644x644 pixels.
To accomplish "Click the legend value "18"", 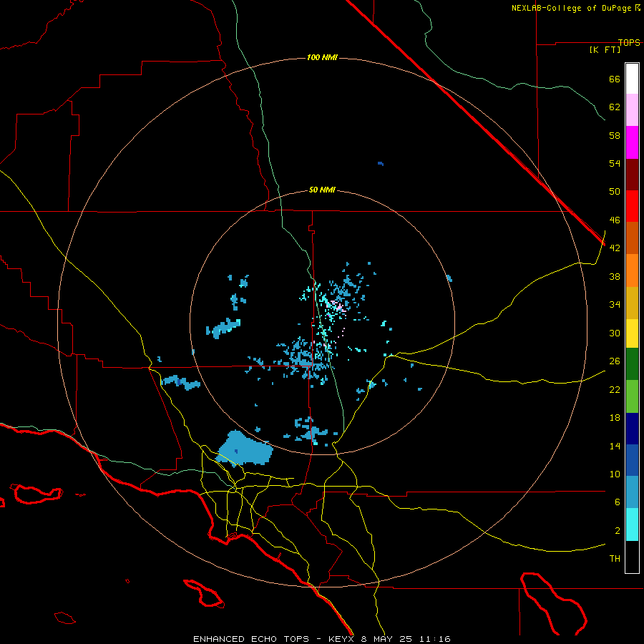I will [x=615, y=418].
